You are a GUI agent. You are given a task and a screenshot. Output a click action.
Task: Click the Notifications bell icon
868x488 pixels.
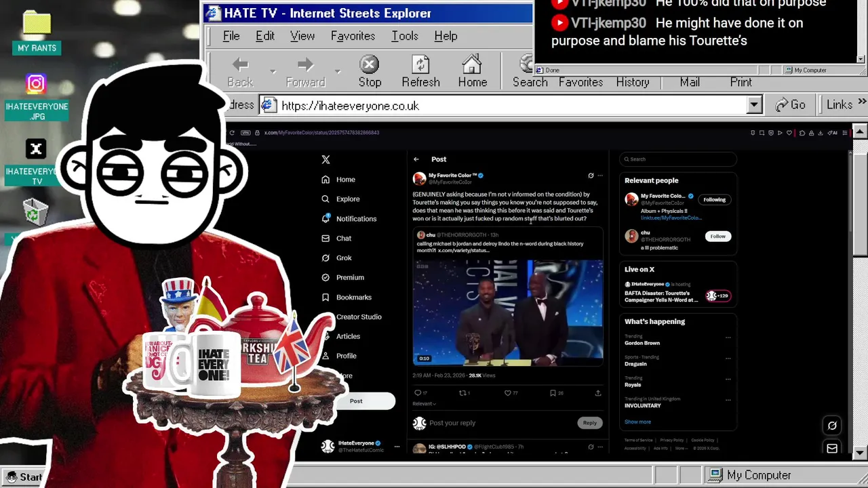click(x=325, y=219)
